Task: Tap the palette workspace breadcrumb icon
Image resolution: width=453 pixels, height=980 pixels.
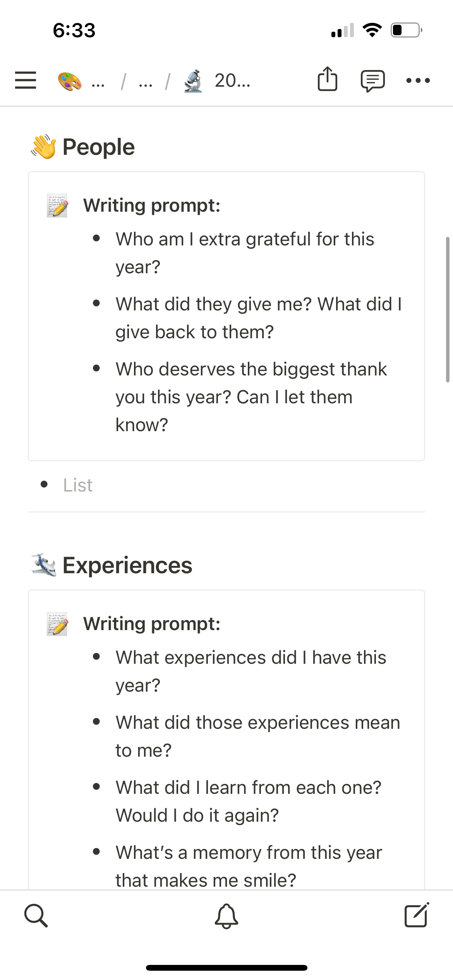Action: tap(70, 81)
